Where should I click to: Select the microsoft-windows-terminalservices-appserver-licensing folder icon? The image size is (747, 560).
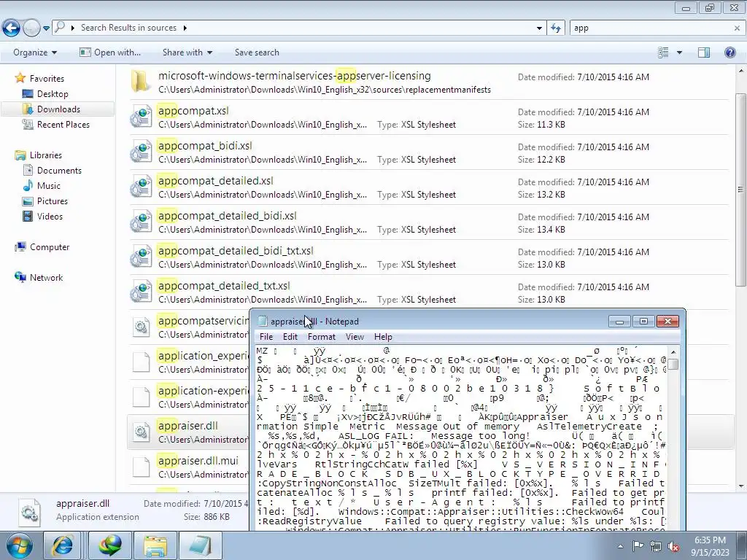[141, 82]
